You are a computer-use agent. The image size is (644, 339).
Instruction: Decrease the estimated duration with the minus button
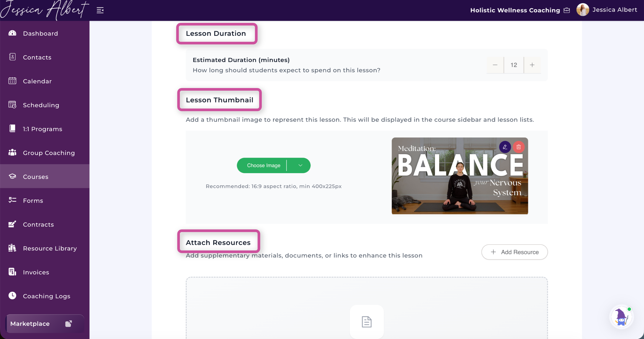point(495,65)
